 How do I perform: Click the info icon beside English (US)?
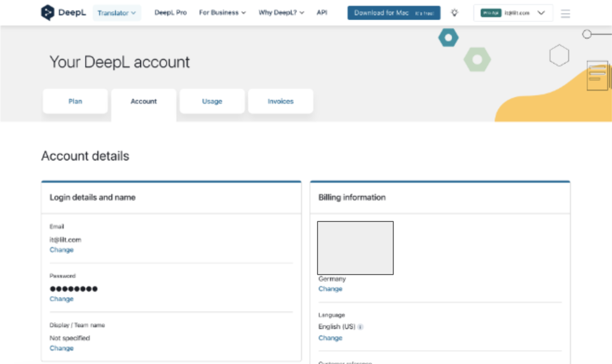(361, 327)
